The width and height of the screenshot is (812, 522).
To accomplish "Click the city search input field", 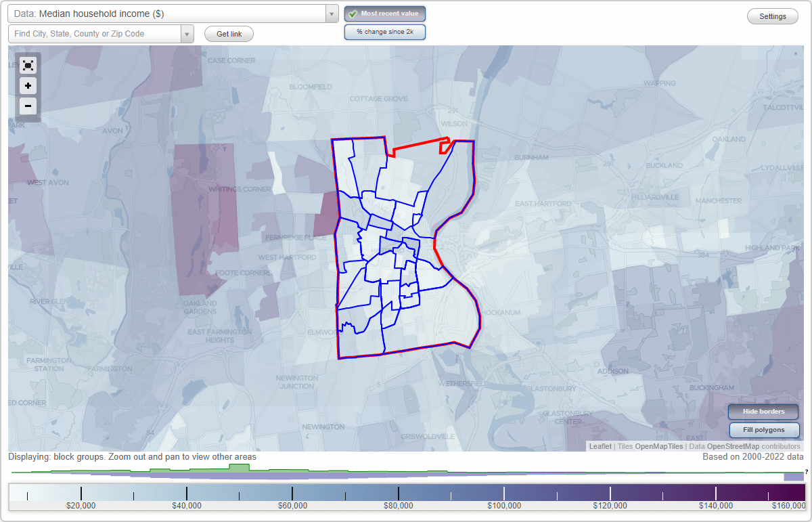I will pos(95,33).
